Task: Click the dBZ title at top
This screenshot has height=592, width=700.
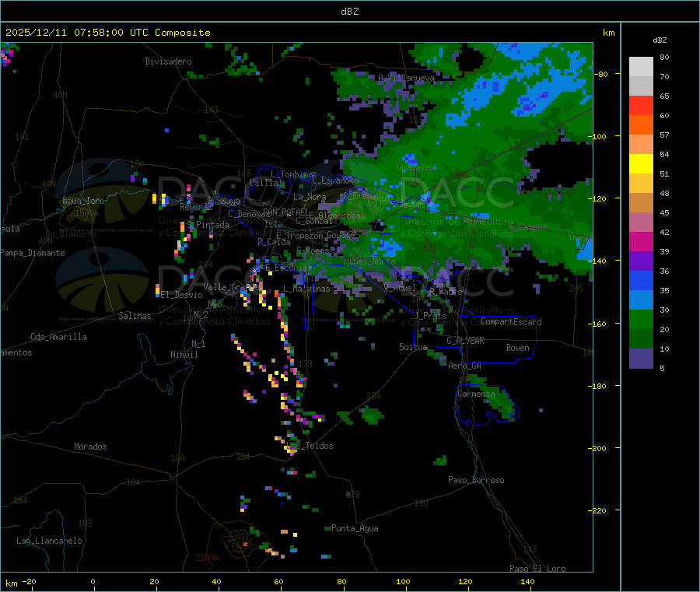Action: pyautogui.click(x=349, y=12)
